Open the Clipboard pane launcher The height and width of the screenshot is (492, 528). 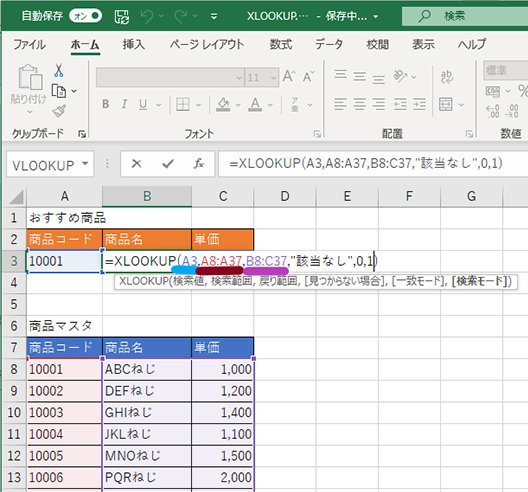(x=82, y=134)
